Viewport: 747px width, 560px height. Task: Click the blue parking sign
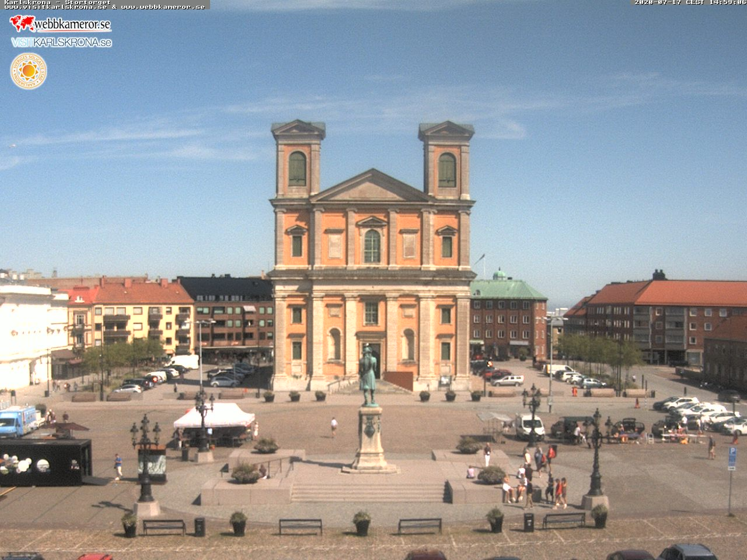(732, 459)
